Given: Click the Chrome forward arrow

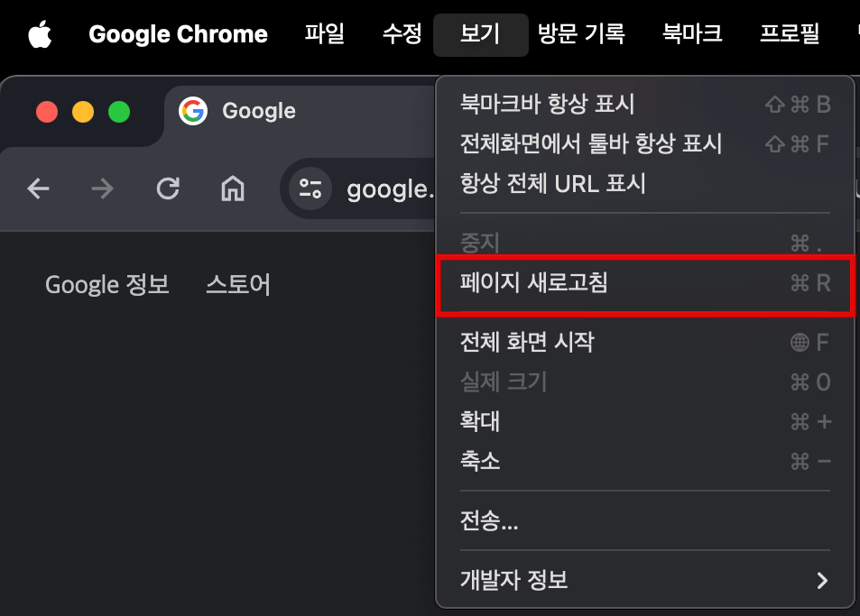Looking at the screenshot, I should [103, 188].
